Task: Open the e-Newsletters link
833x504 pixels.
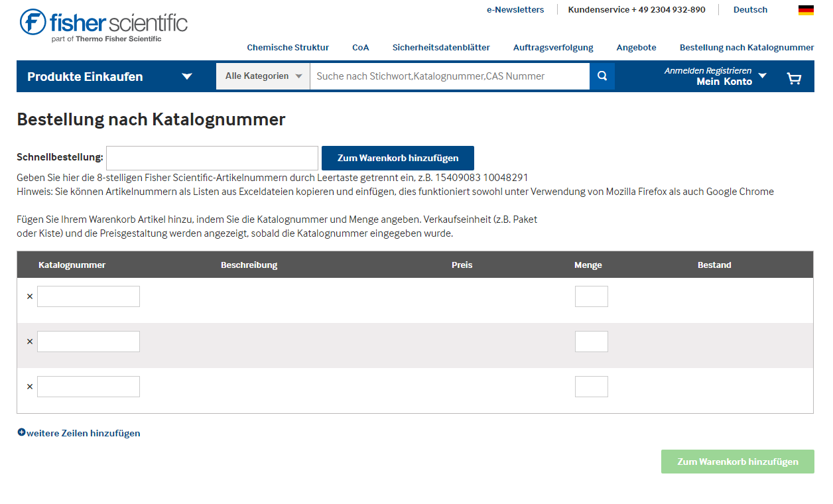Action: coord(515,10)
